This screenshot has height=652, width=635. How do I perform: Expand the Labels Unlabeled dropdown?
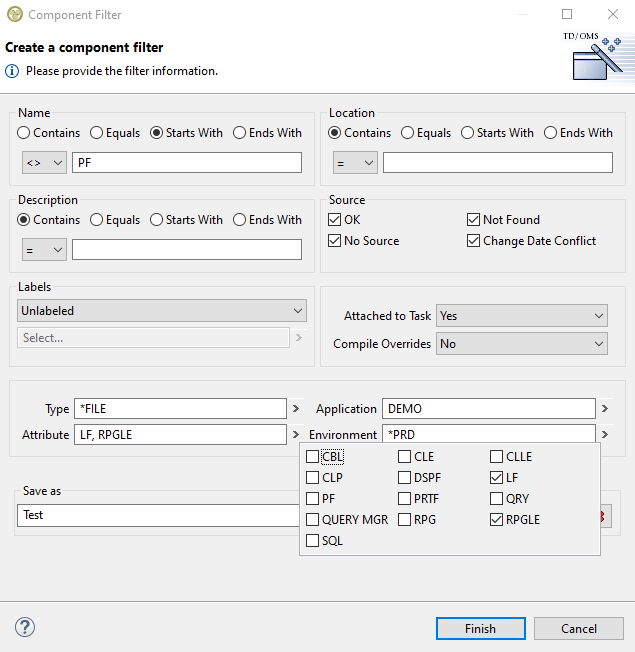(162, 311)
